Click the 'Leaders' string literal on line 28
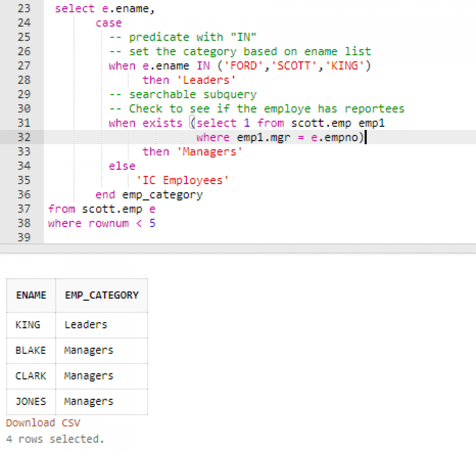Viewport: 476px width, 452px height. click(206, 80)
